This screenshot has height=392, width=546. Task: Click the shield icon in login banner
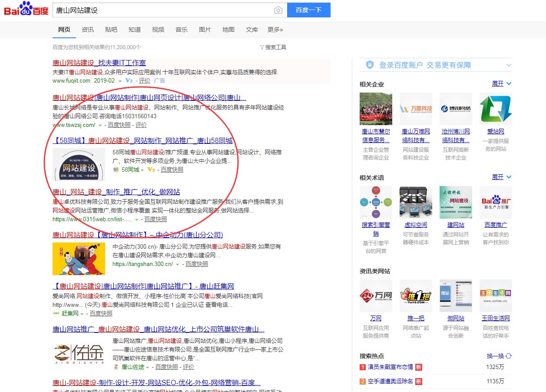pos(370,65)
